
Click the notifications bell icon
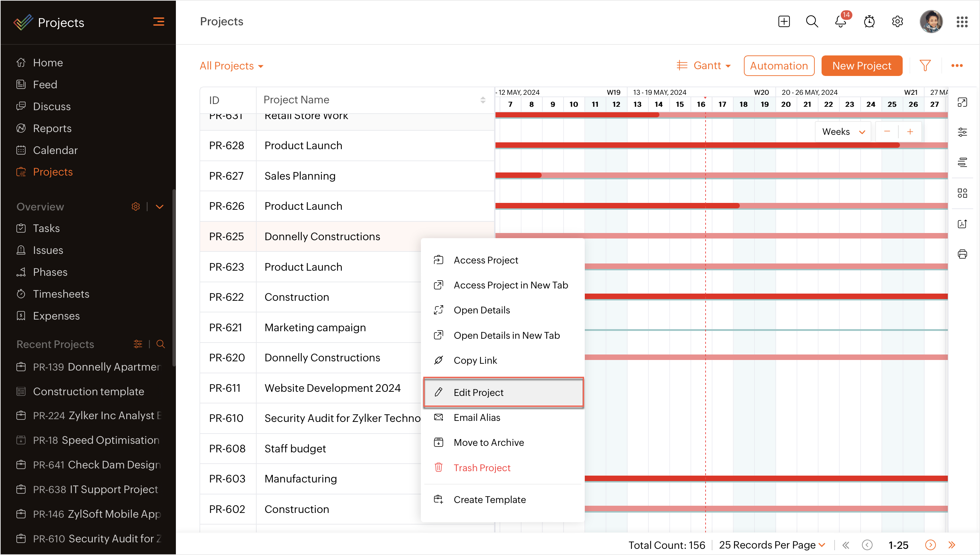[x=840, y=22]
